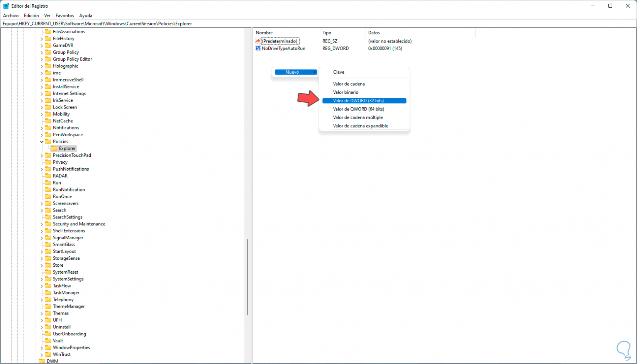Expand the WinTrust tree node
This screenshot has height=364, width=637.
[42, 354]
